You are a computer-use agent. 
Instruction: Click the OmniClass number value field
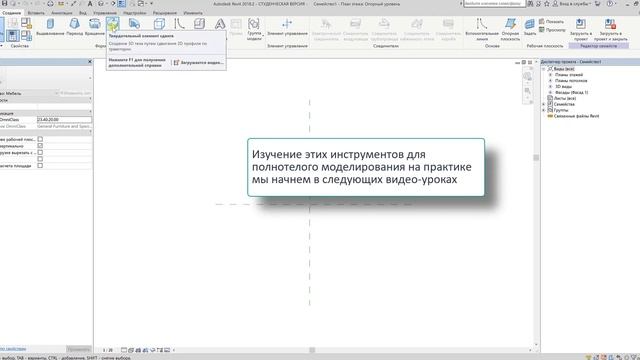tap(64, 120)
